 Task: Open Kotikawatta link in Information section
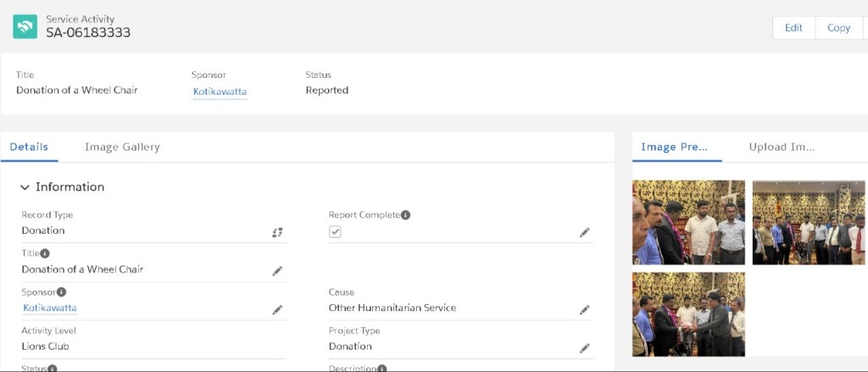coord(50,308)
